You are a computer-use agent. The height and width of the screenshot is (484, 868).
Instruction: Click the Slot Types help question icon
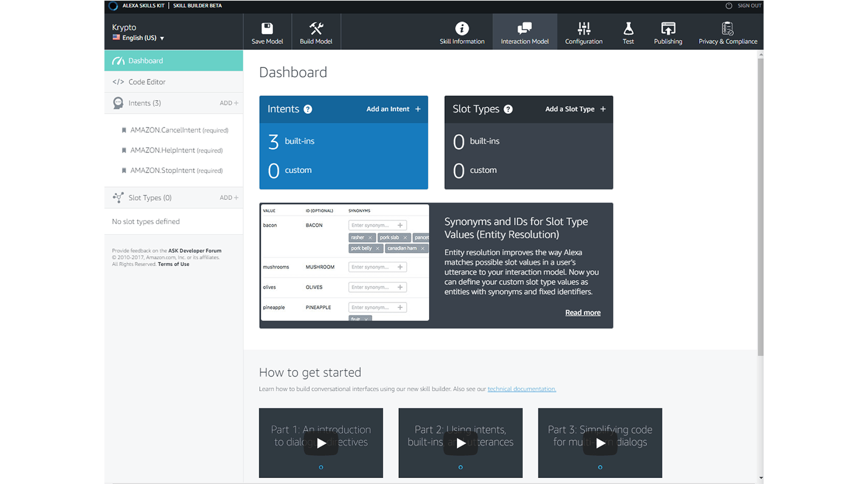508,109
